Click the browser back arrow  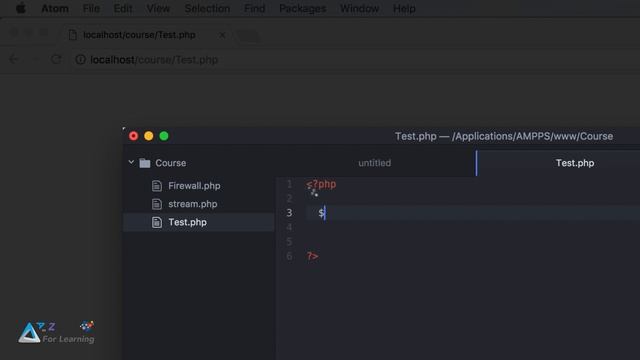pyautogui.click(x=13, y=60)
